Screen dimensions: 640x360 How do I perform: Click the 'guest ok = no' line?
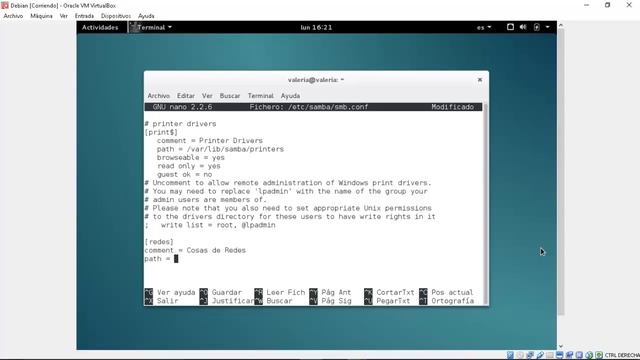pyautogui.click(x=184, y=174)
